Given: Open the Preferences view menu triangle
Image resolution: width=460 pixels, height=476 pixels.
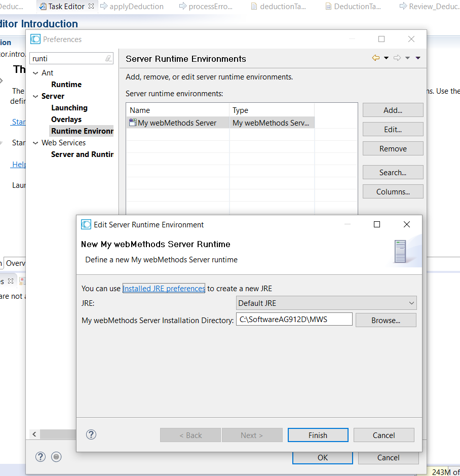Looking at the screenshot, I should click(x=418, y=58).
